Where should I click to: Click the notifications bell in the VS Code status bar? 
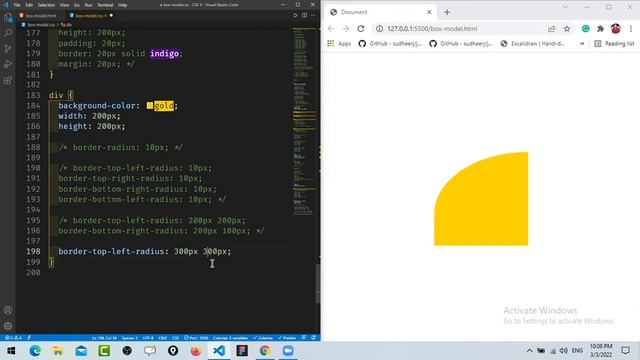[x=313, y=338]
